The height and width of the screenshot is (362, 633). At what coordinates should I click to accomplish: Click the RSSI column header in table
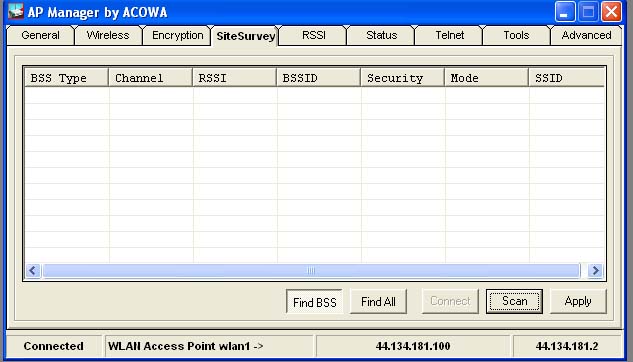[x=235, y=77]
